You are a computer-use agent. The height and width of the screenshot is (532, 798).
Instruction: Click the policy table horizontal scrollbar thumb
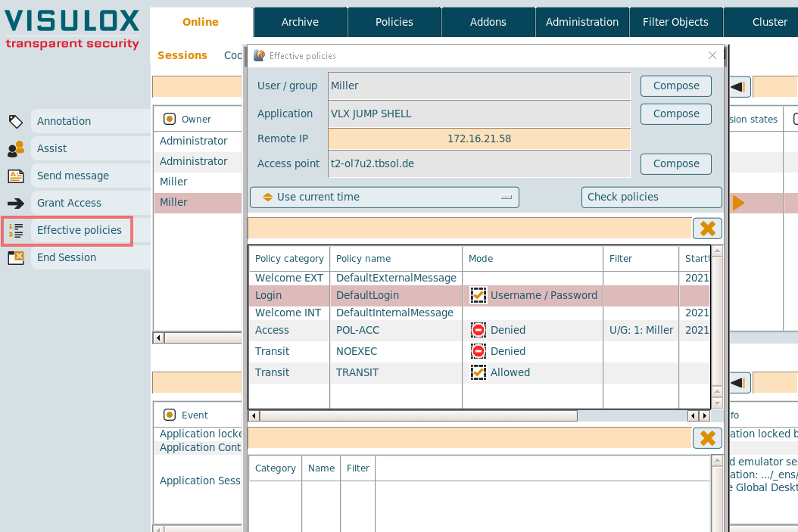click(418, 416)
